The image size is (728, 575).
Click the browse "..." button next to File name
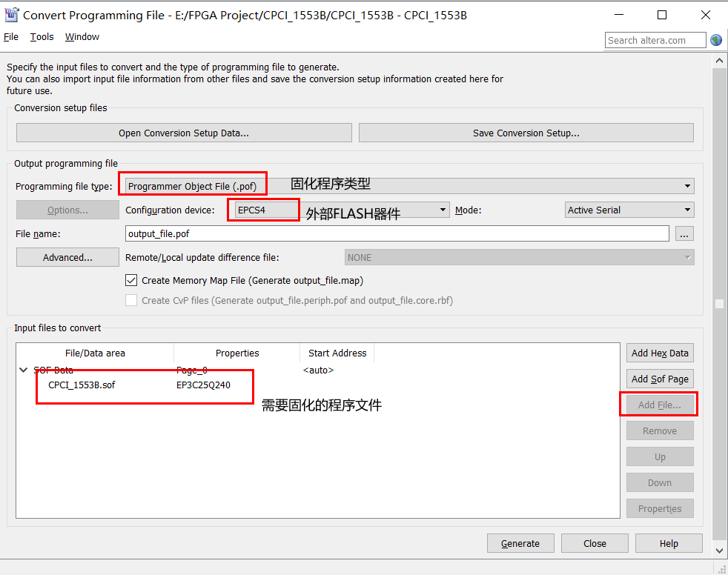coord(684,233)
